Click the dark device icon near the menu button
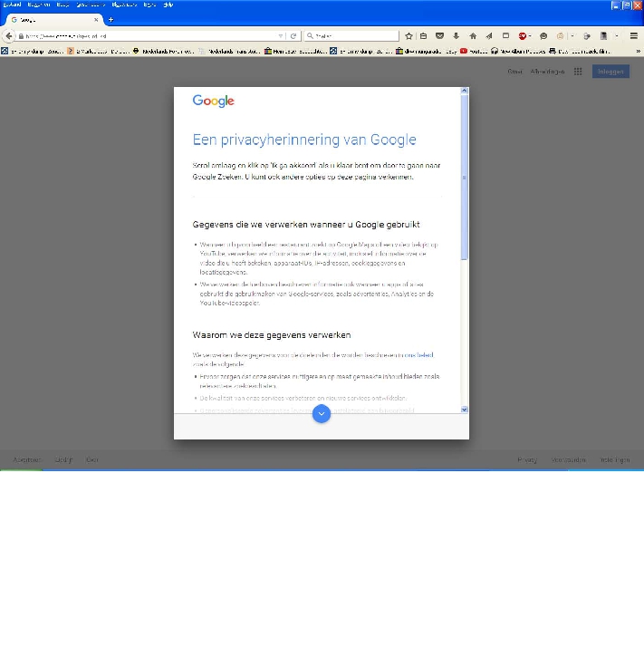Image resolution: width=644 pixels, height=666 pixels. [x=603, y=36]
